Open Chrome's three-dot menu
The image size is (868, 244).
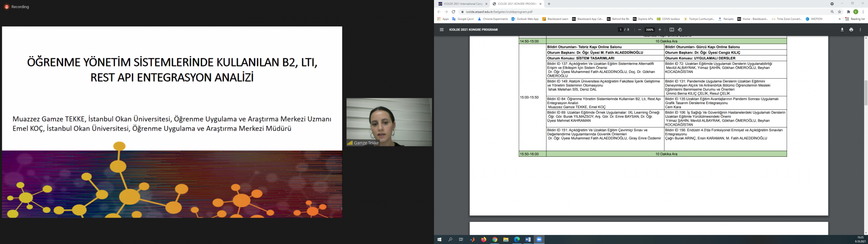point(863,12)
